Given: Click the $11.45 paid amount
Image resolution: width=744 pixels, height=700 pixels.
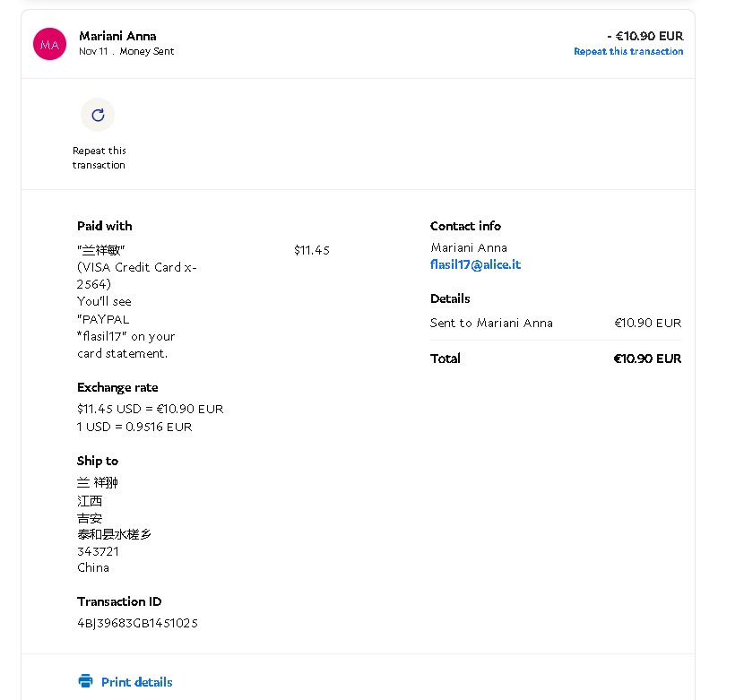Looking at the screenshot, I should point(311,250).
